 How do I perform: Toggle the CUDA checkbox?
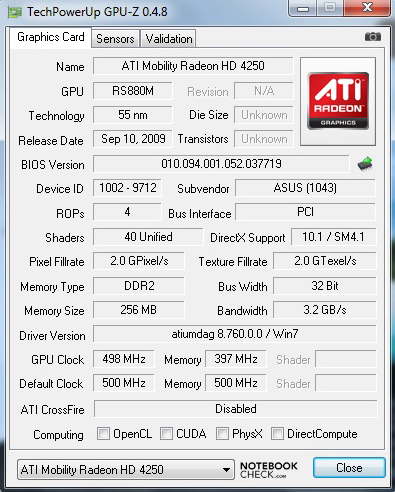[166, 434]
